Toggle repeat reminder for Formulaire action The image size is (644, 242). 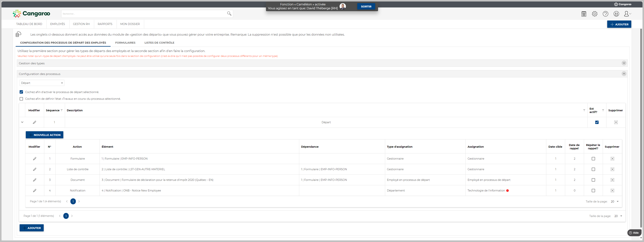click(x=593, y=159)
